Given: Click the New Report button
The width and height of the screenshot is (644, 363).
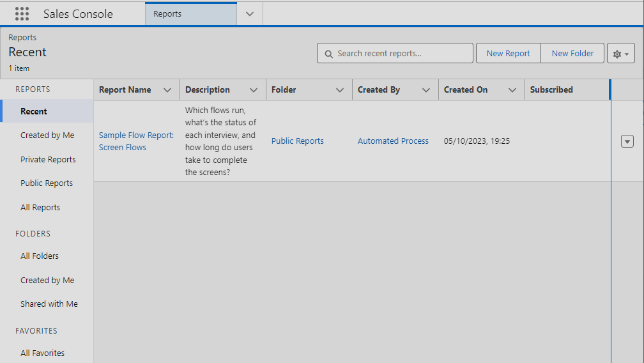Looking at the screenshot, I should tap(508, 54).
